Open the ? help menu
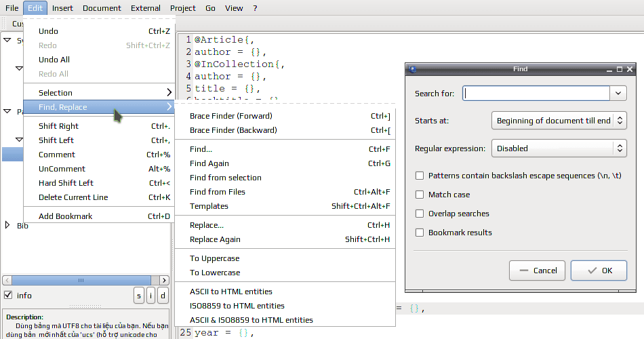 click(255, 8)
